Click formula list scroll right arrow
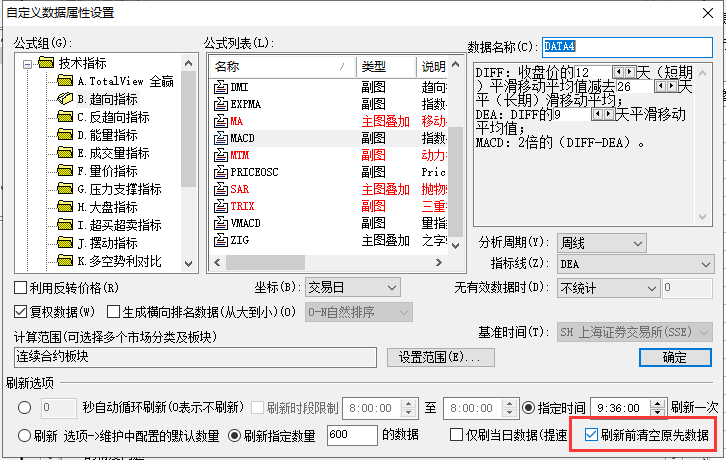This screenshot has height=460, width=726. (438, 263)
